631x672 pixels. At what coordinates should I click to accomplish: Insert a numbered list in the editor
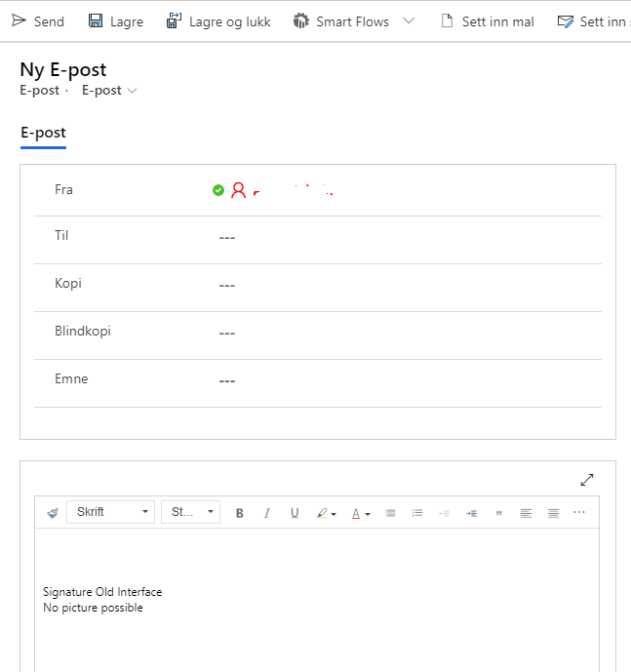point(417,513)
